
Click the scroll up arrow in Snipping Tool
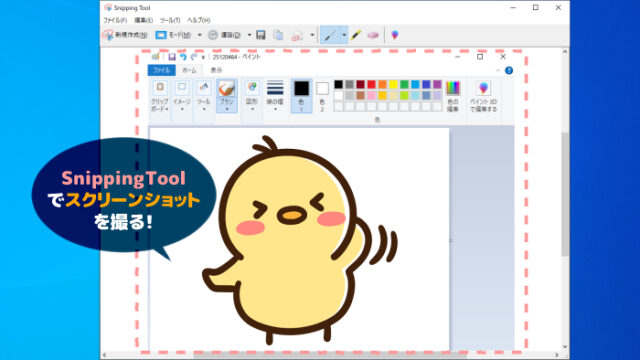pos(565,52)
